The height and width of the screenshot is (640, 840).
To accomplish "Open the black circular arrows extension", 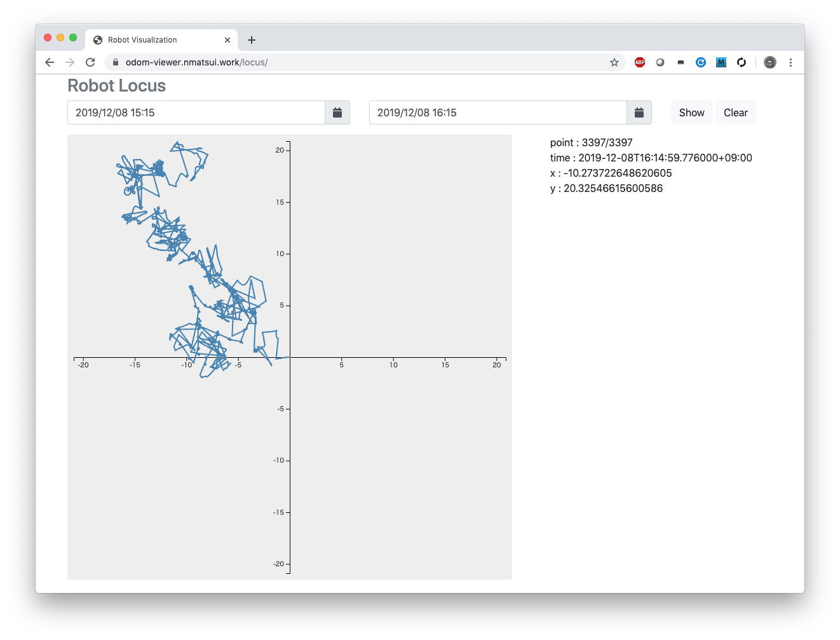I will [742, 62].
